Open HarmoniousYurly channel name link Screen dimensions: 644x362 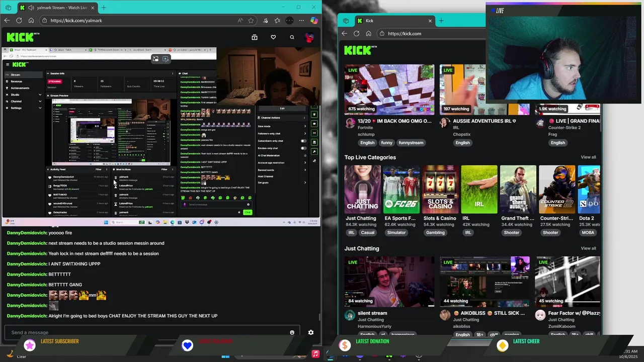point(374,326)
